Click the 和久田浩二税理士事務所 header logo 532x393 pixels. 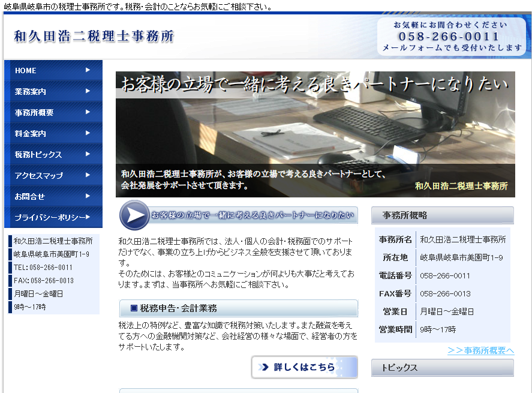pyautogui.click(x=94, y=37)
